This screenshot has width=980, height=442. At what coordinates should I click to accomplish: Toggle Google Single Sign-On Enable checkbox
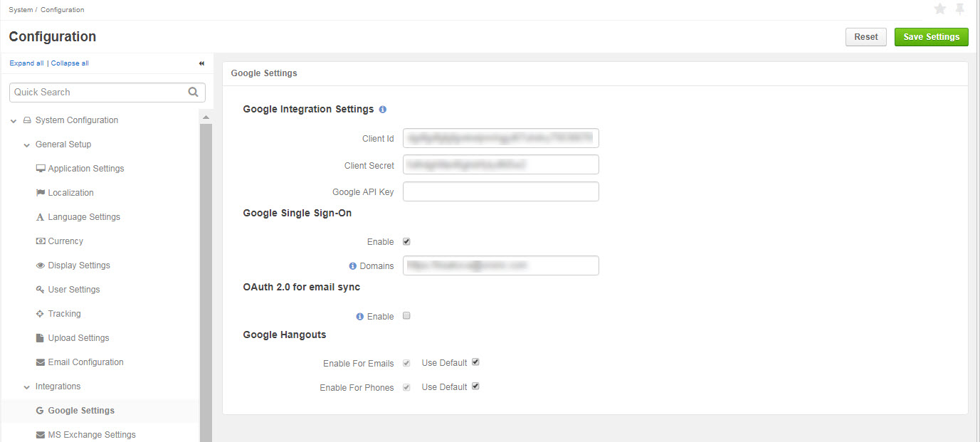(406, 241)
